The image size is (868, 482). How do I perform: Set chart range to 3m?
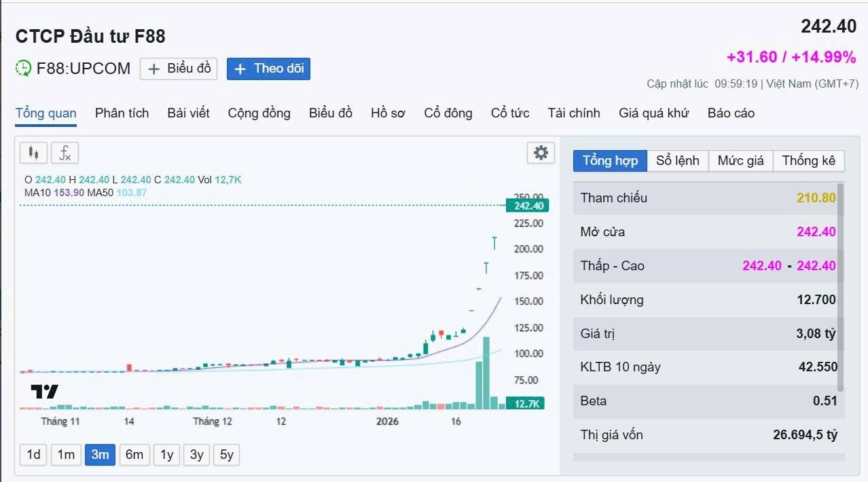coord(100,455)
